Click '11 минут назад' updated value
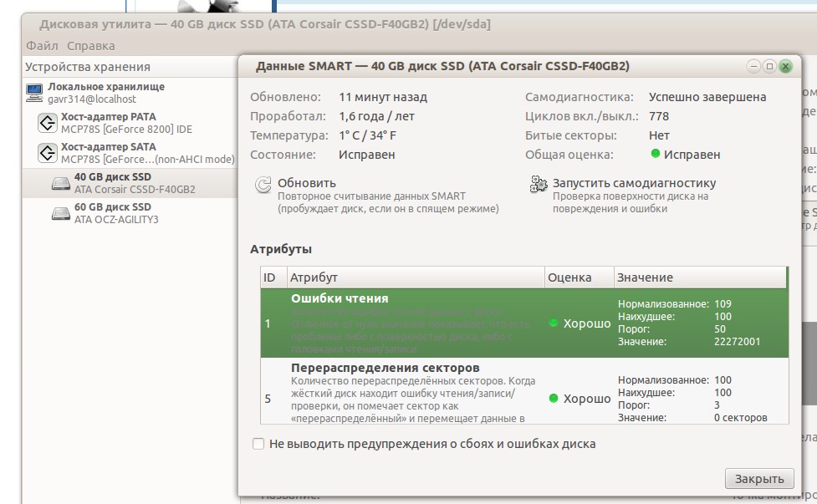Image resolution: width=817 pixels, height=504 pixels. coord(382,97)
